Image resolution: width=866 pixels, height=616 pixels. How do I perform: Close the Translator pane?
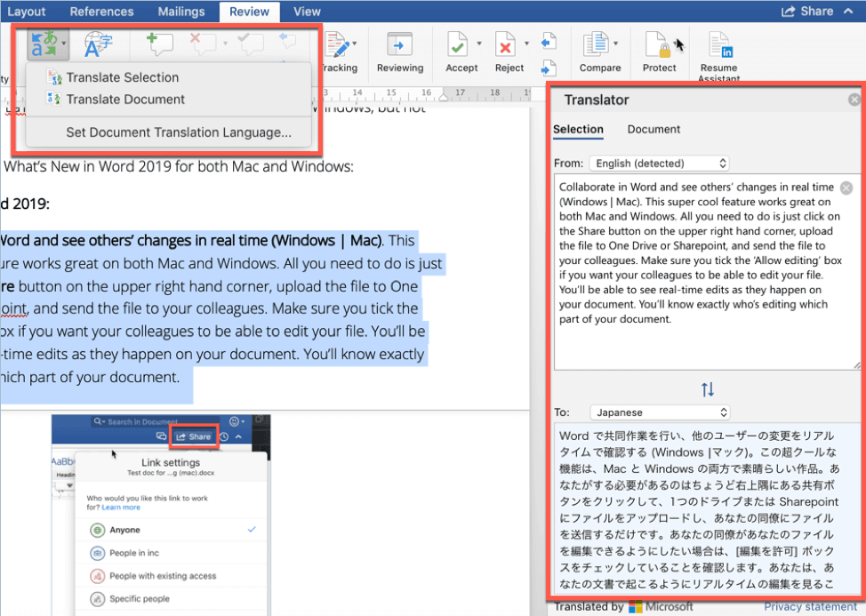(x=854, y=100)
